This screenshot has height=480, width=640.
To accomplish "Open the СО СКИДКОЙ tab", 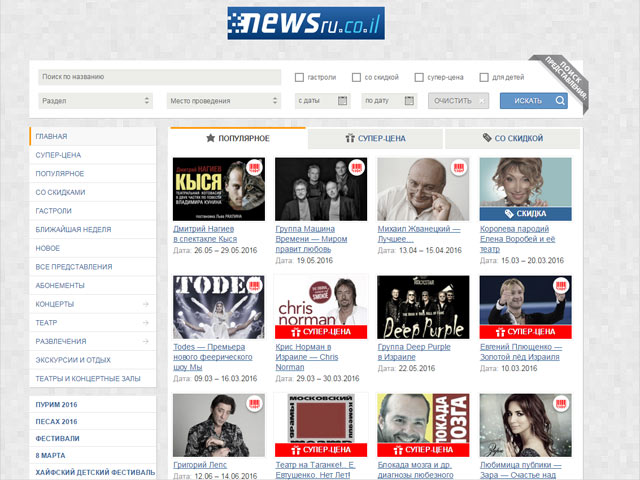I will tap(513, 138).
